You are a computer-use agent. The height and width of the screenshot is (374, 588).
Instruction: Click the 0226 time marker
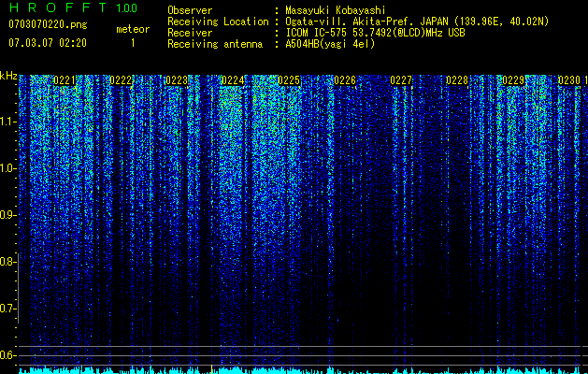345,80
